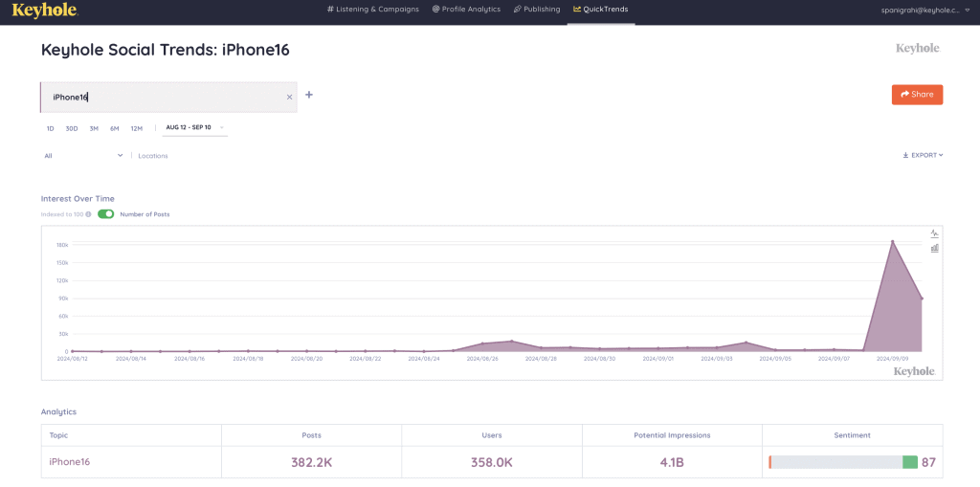Click the Topic column header

[x=58, y=435]
